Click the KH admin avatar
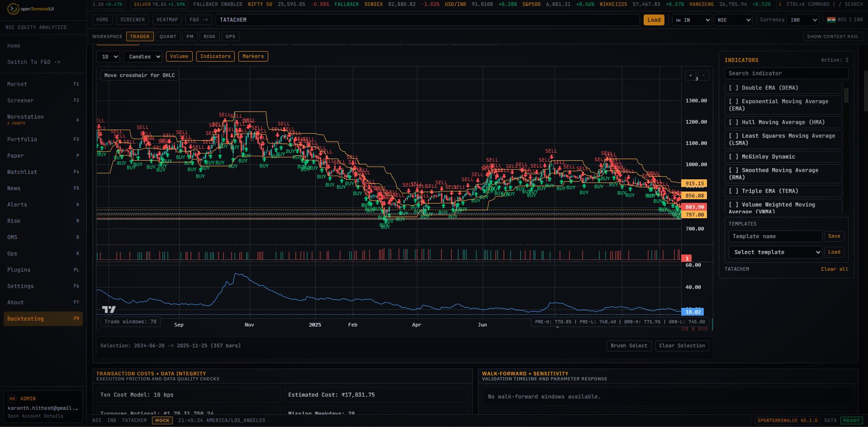868x427 pixels. click(x=12, y=399)
